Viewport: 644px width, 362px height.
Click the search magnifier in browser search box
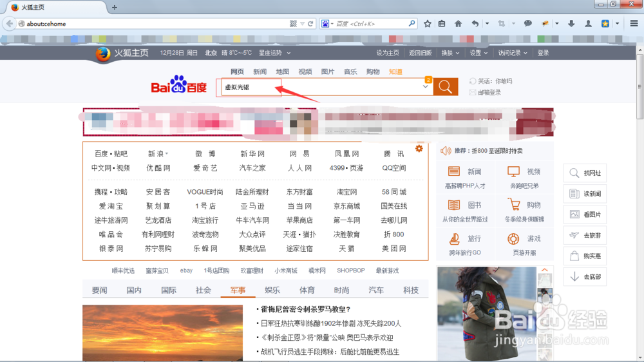click(412, 24)
